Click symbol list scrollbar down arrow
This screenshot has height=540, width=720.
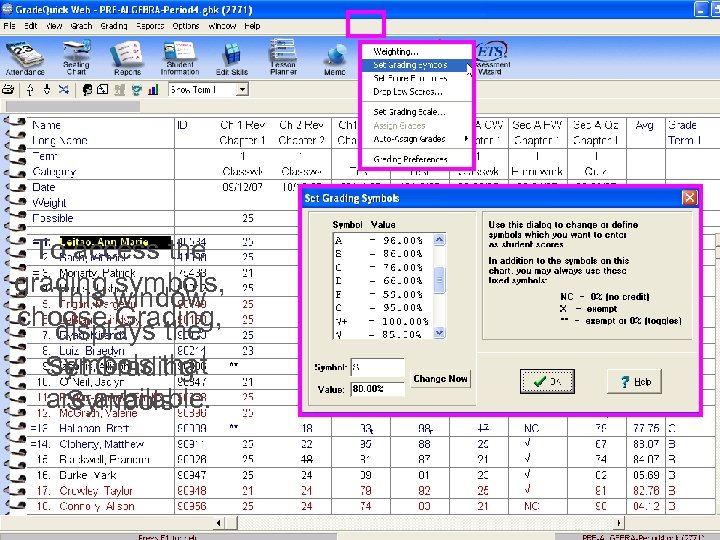pos(439,333)
